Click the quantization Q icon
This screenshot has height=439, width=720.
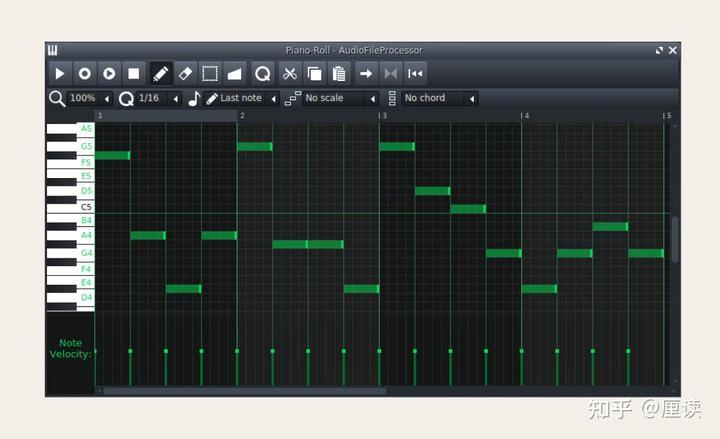[126, 98]
